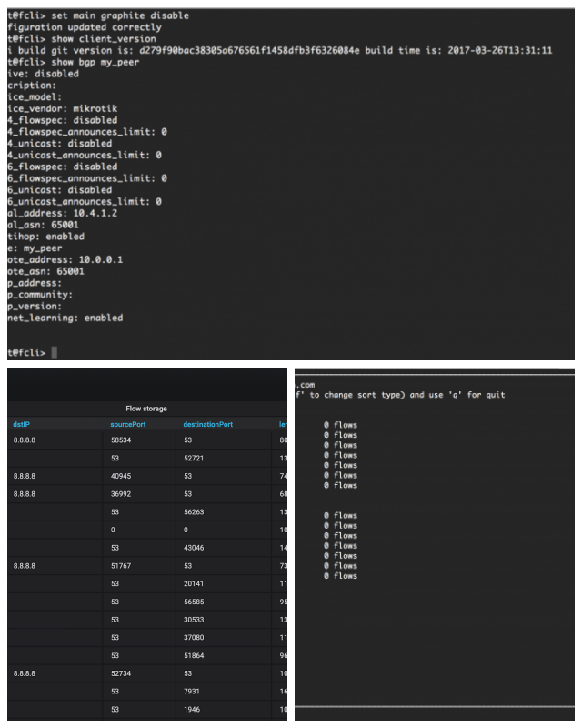The width and height of the screenshot is (582, 728).
Task: Sort table by sourcePort column header
Action: click(130, 424)
